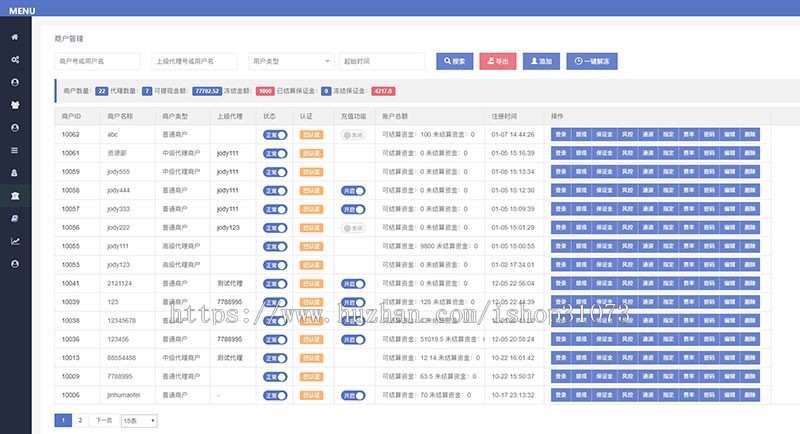Open the line chart statistics icon

pos(15,241)
